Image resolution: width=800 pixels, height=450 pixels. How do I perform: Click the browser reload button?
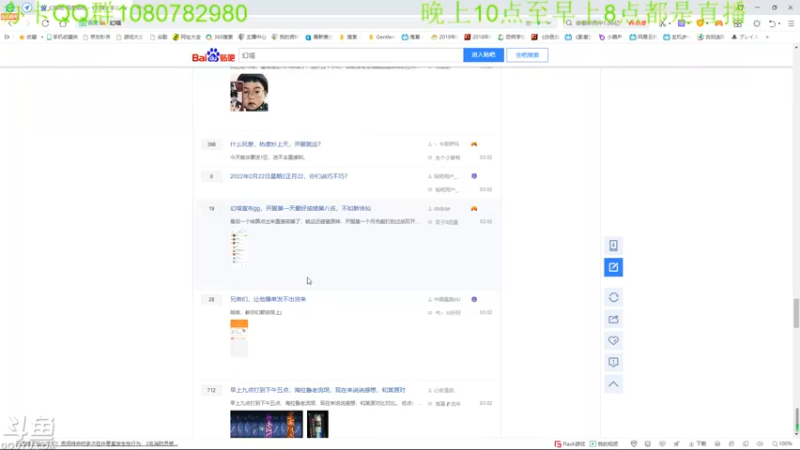point(45,23)
